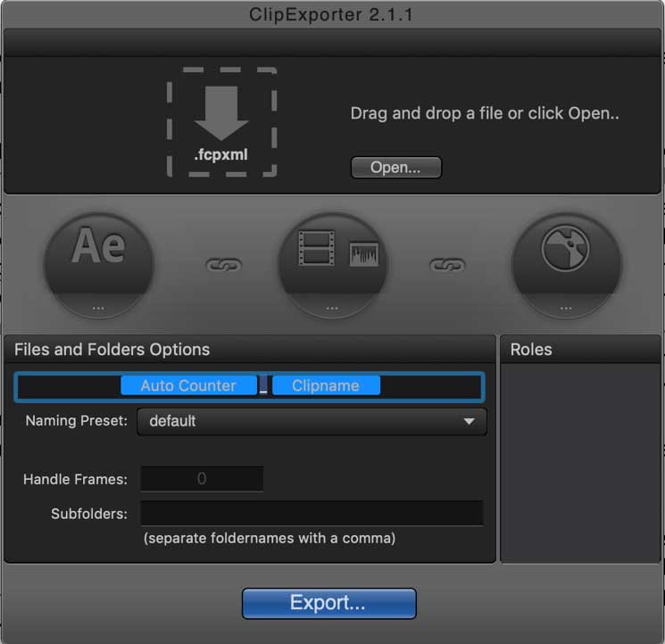Screen dimensions: 665x644
Task: Toggle the film strip and waveform export button
Action: 332,265
